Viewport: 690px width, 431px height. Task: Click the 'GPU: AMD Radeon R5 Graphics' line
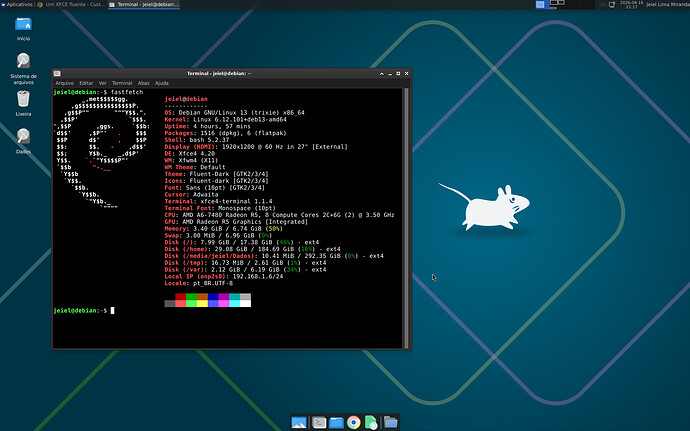tap(236, 222)
